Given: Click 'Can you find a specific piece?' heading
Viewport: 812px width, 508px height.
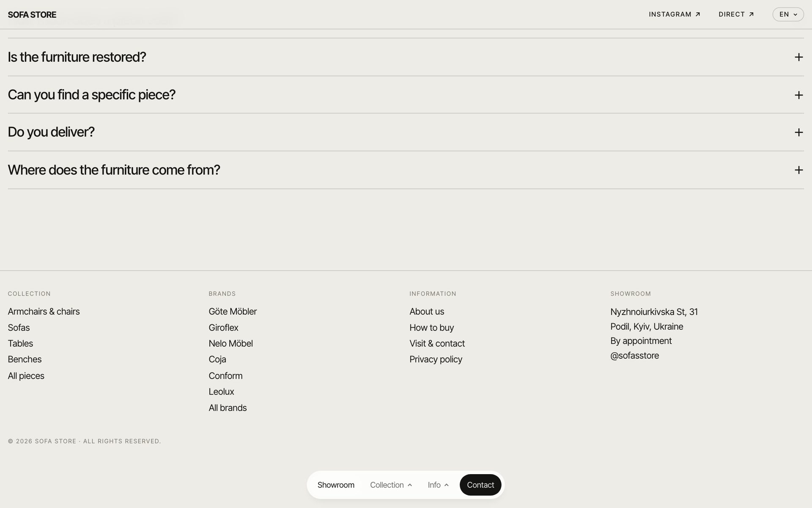Looking at the screenshot, I should (91, 94).
